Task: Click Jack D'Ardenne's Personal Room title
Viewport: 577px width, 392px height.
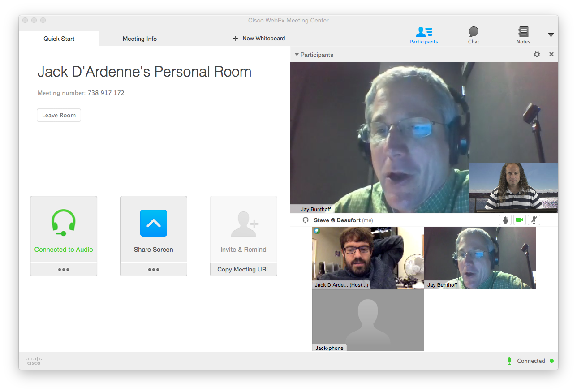Action: pos(144,72)
